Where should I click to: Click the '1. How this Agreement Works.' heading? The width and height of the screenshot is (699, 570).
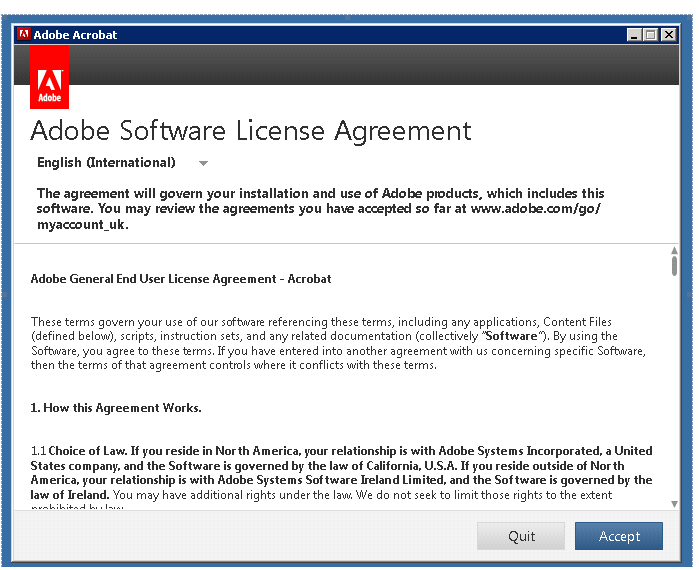[116, 408]
